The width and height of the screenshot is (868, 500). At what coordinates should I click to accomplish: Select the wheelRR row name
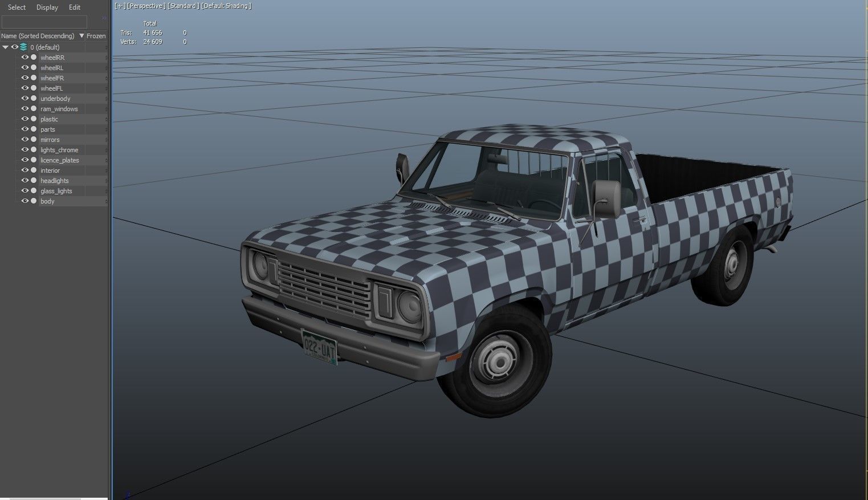click(x=52, y=58)
